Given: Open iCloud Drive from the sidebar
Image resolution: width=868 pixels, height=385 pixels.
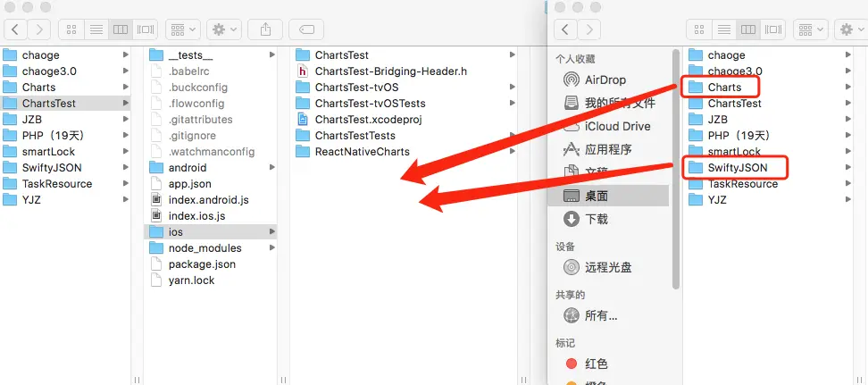Looking at the screenshot, I should [x=617, y=126].
